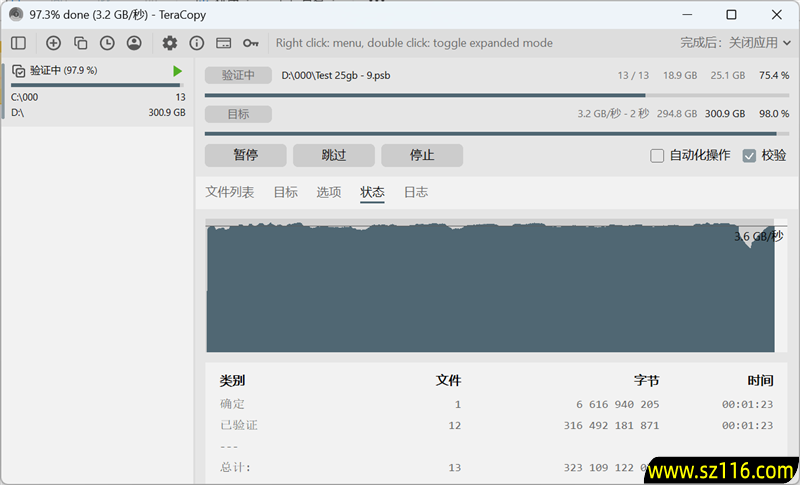
Task: Click the info circle icon
Action: click(x=196, y=43)
